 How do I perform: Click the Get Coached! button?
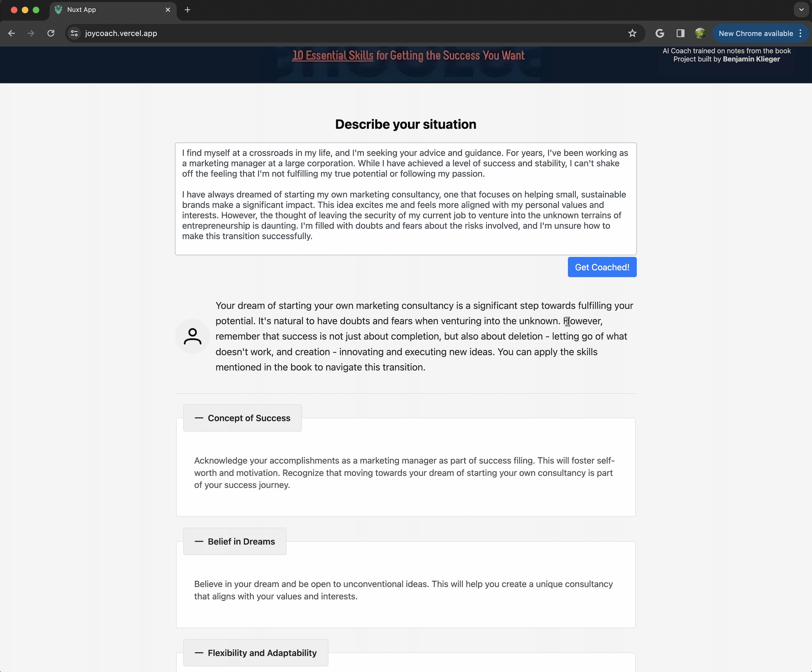point(602,267)
